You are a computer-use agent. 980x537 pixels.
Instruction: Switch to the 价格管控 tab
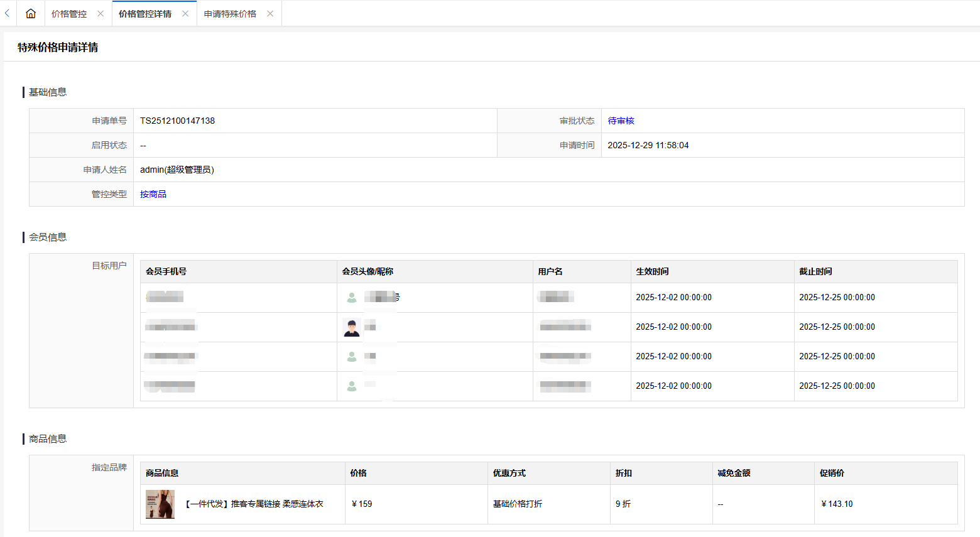click(69, 14)
